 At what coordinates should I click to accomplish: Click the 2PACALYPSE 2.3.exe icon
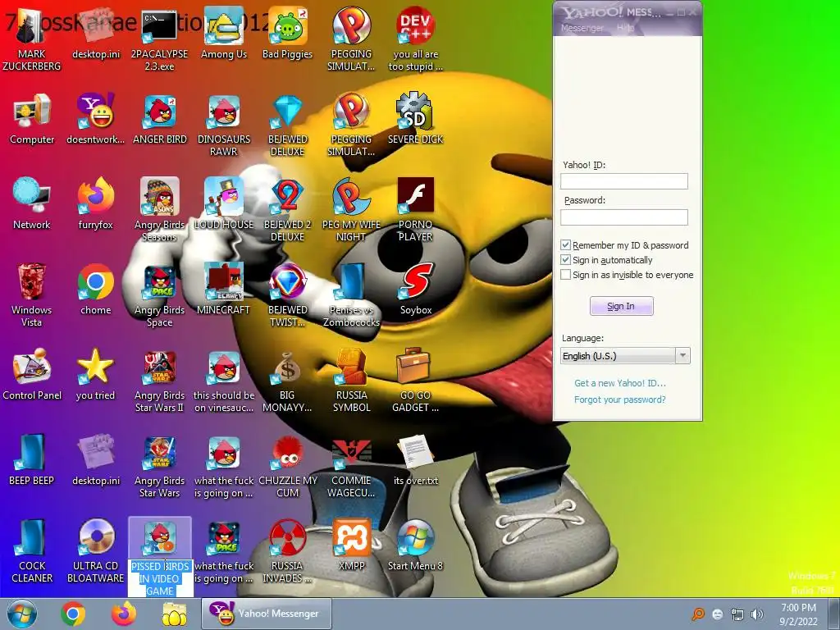pos(160,39)
